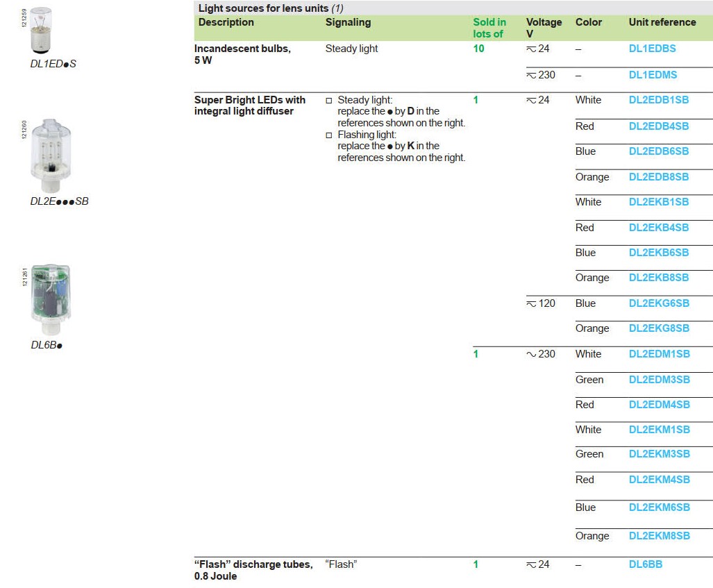Image resolution: width=713 pixels, height=588 pixels.
Task: Open the DL1EDMS unit reference
Action: pyautogui.click(x=653, y=75)
